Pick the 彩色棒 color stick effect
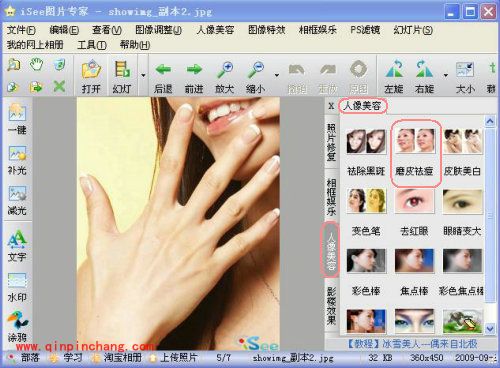500x368 pixels. click(366, 272)
